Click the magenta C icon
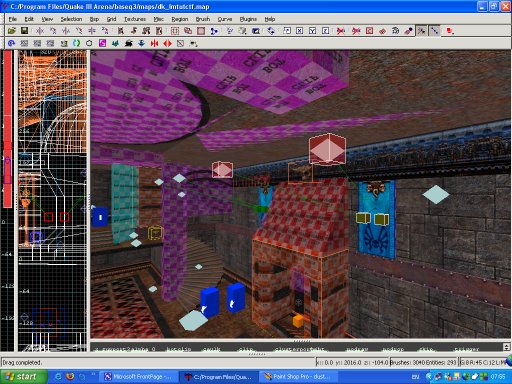This screenshot has width=512, height=384. coord(103,43)
